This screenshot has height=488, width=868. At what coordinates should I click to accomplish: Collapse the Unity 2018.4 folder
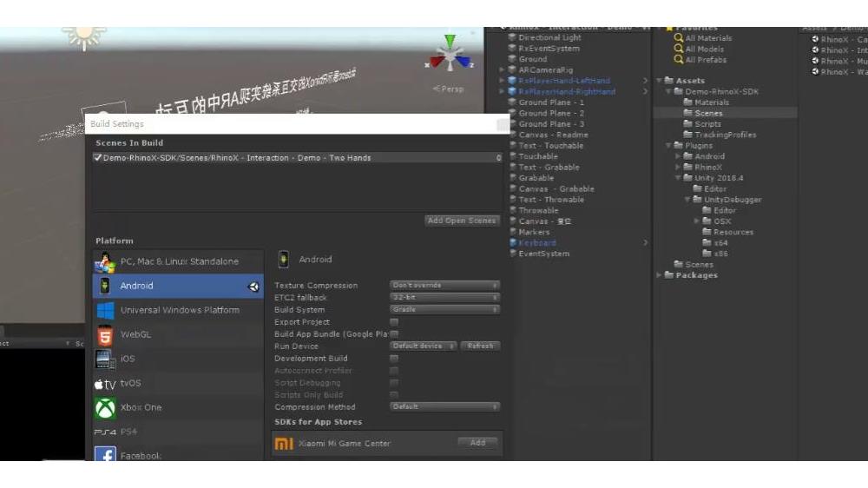678,178
